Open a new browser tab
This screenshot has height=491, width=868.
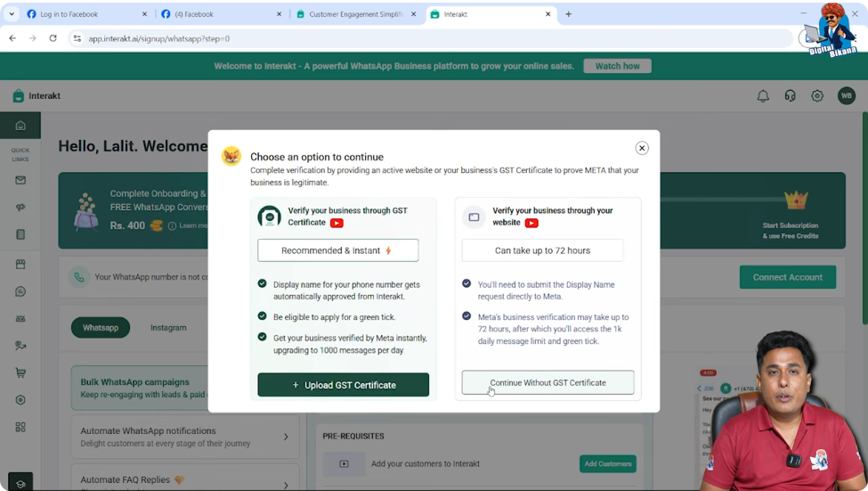point(569,14)
